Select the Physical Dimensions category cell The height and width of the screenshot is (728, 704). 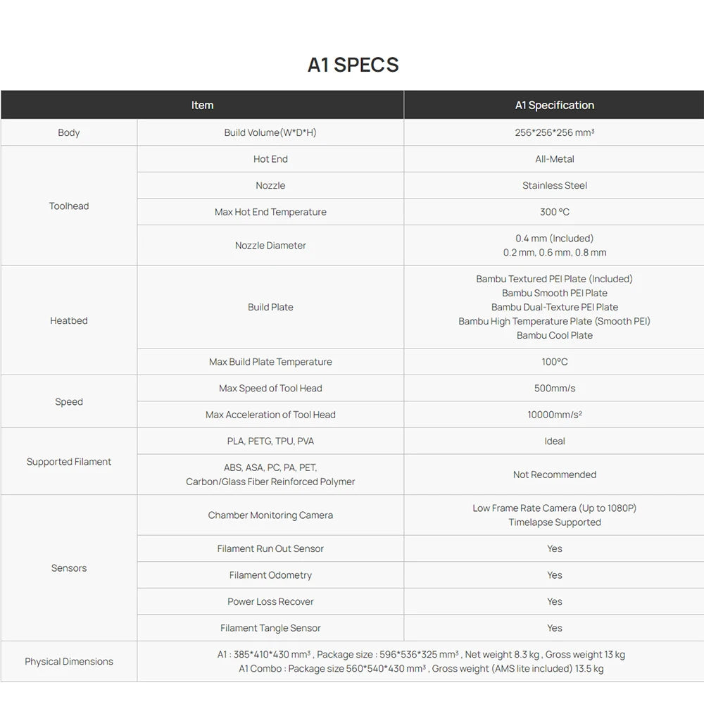(69, 661)
